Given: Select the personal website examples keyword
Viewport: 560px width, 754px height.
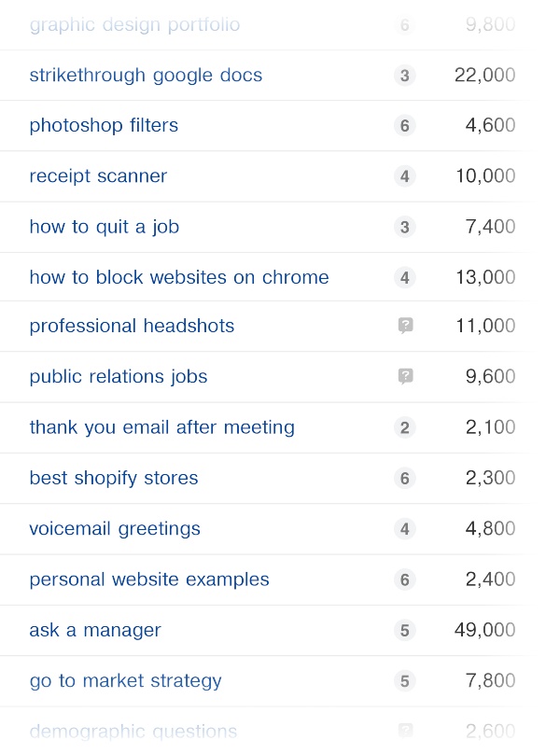Looking at the screenshot, I should [149, 579].
